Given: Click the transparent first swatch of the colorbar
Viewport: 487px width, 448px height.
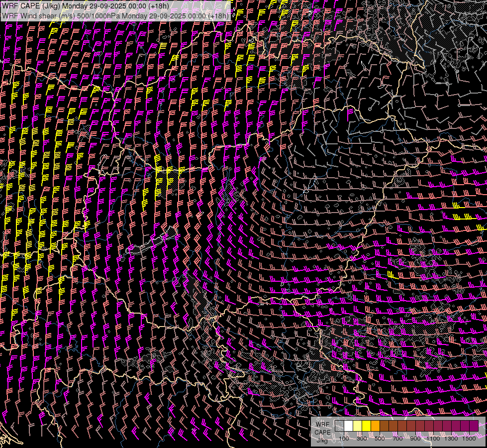Looking at the screenshot, I should (339, 426).
